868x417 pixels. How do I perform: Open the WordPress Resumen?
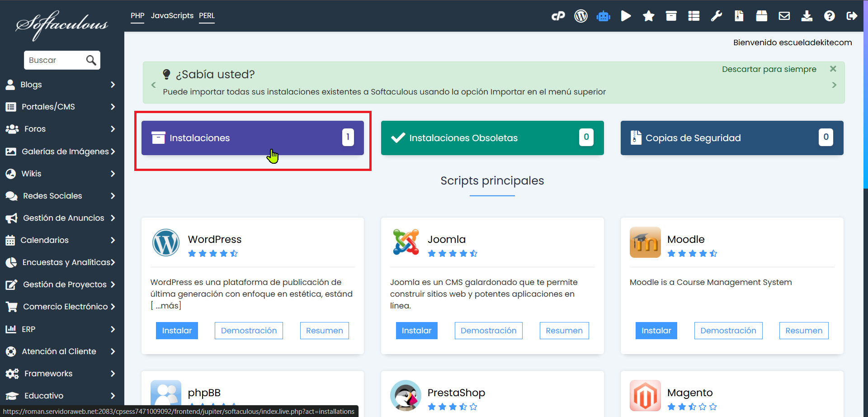(x=325, y=331)
